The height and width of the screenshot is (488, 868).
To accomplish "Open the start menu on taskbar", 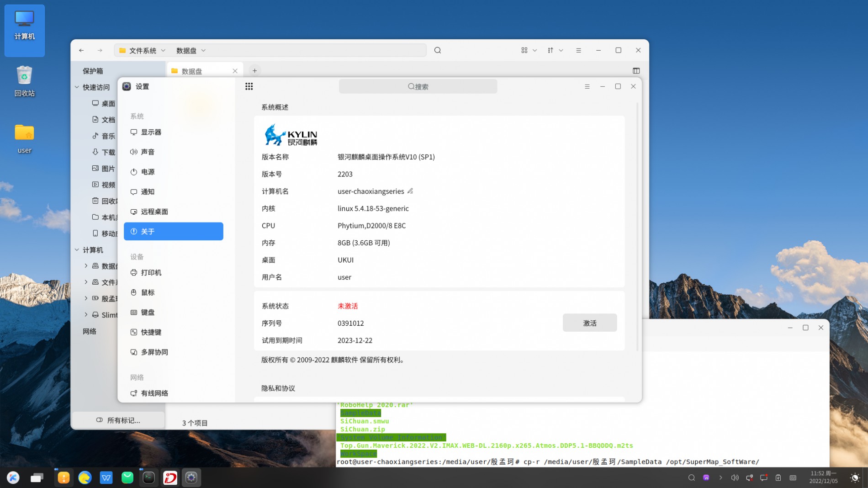I will tap(13, 477).
